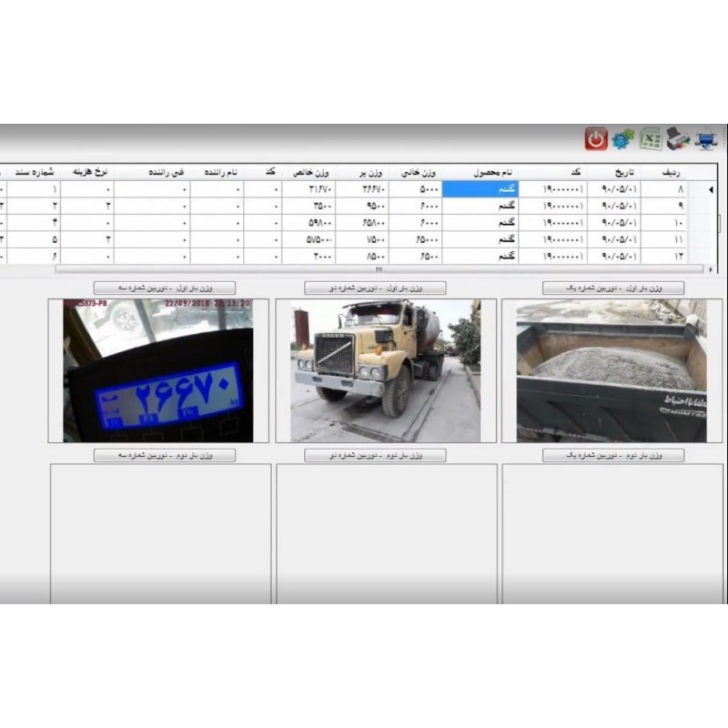The height and width of the screenshot is (728, 728).
Task: Click the blue scanner device icon
Action: click(x=706, y=139)
